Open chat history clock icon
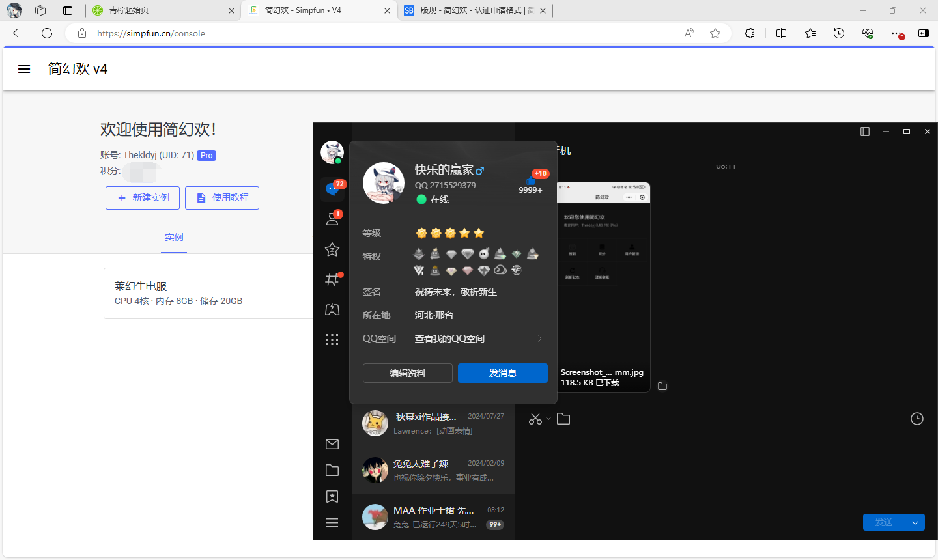 pyautogui.click(x=917, y=419)
